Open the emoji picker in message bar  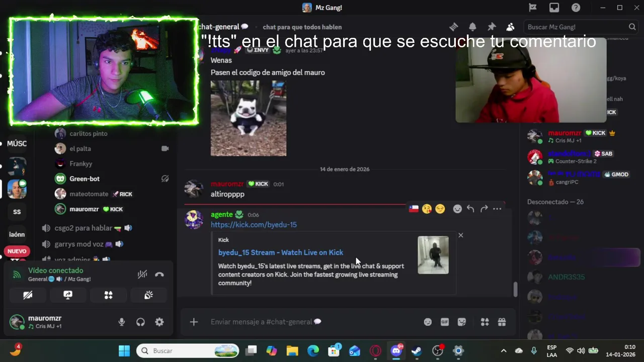428,322
